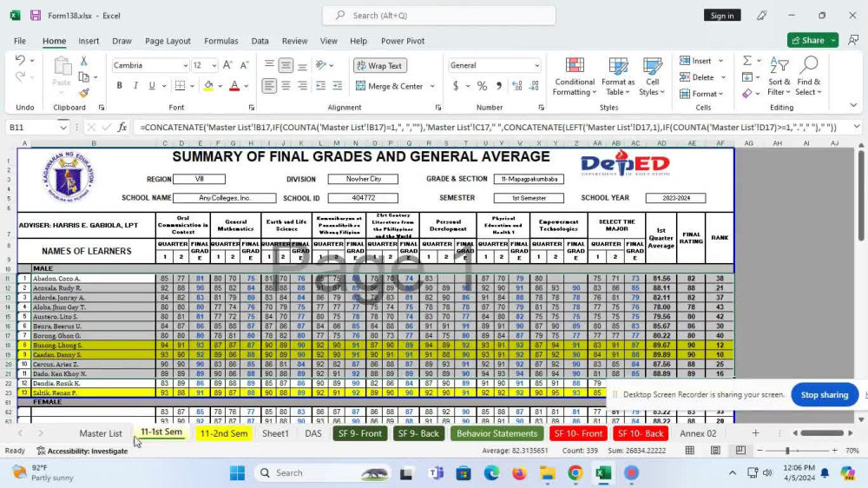Click the Top Align icon

(x=269, y=65)
